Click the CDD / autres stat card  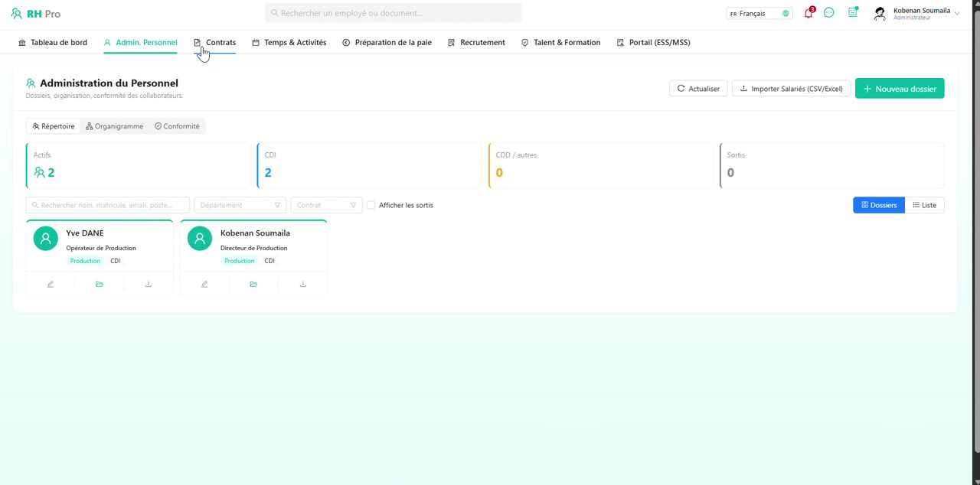tap(601, 165)
